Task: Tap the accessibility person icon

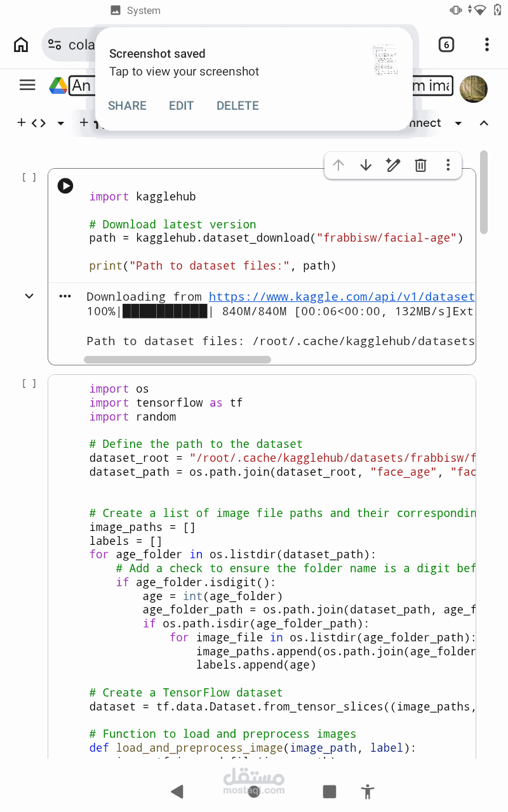Action: [367, 791]
